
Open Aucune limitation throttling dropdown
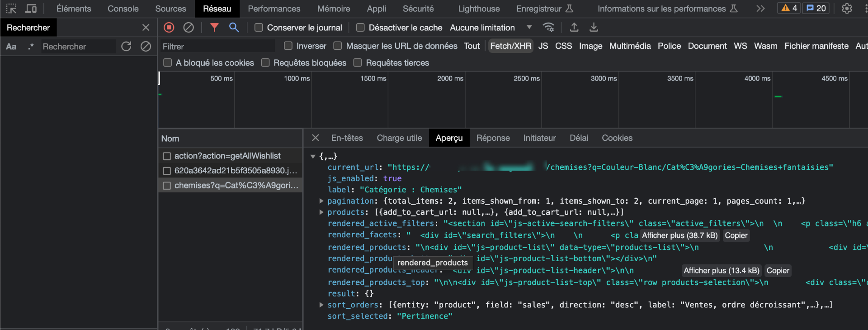491,28
